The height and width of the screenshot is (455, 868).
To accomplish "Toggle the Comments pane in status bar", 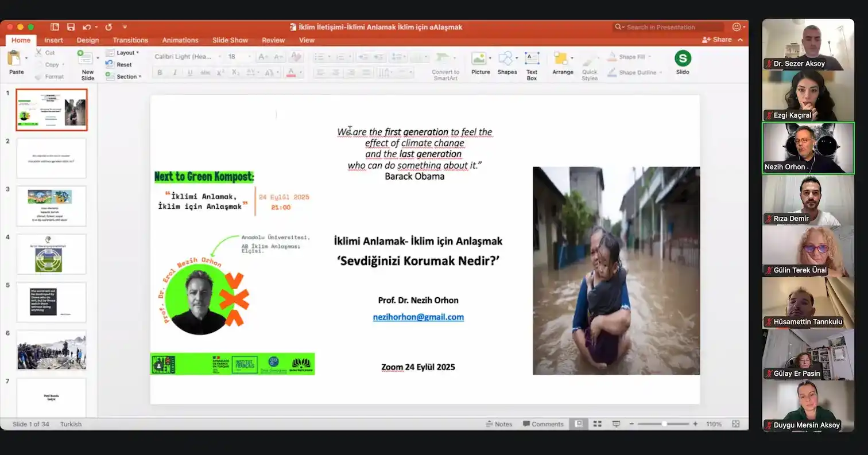I will point(543,424).
